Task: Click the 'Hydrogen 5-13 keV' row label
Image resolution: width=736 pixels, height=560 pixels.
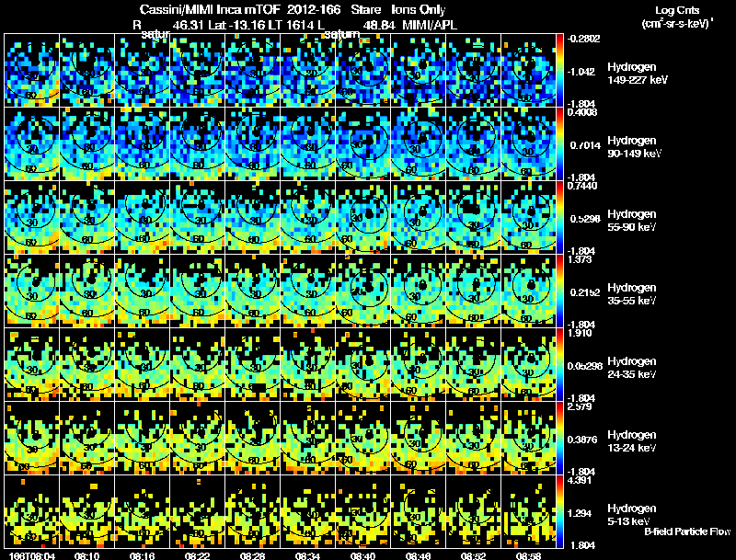Action: 632,515
